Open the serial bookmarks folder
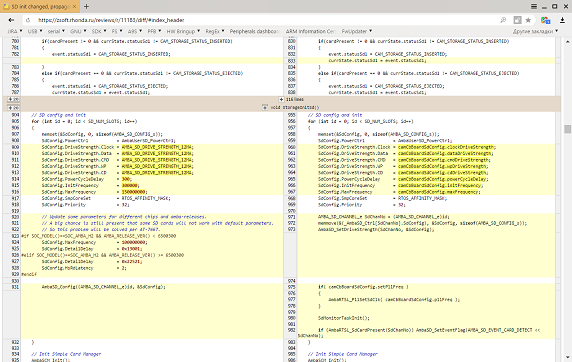Screen dimensions: 572x362 pyautogui.click(x=56, y=31)
